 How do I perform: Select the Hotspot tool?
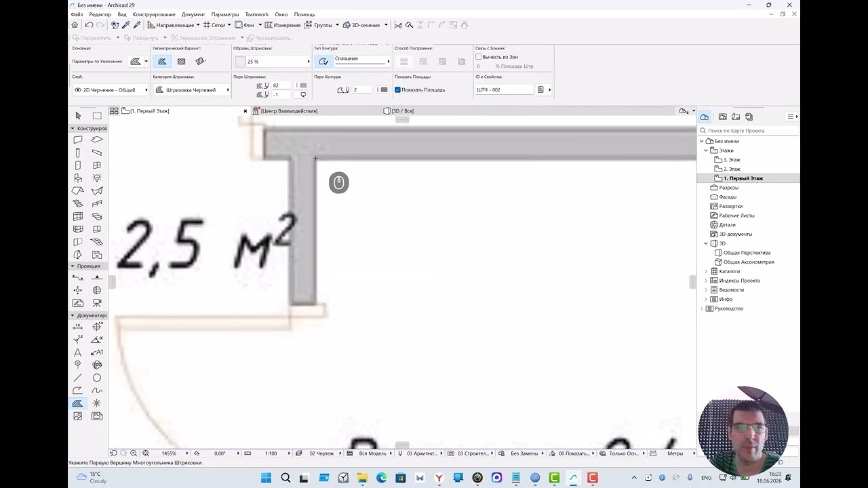pos(97,403)
